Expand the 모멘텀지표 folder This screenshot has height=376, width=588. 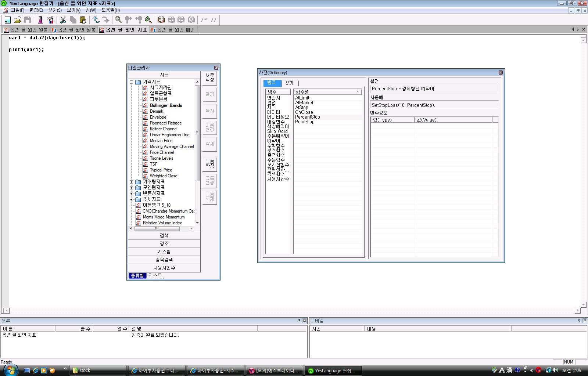[x=131, y=188]
